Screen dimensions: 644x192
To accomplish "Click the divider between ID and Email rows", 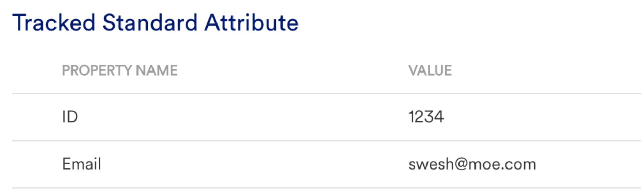I will tap(326, 140).
